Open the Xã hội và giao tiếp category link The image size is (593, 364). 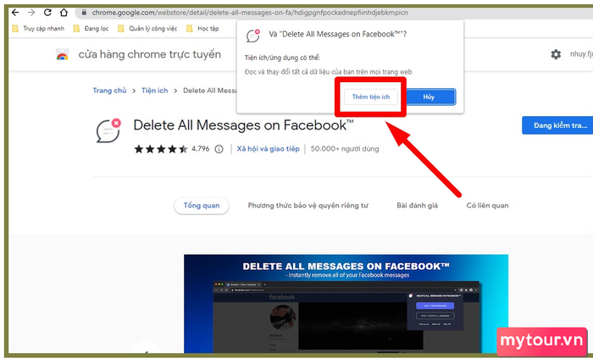pyautogui.click(x=268, y=149)
